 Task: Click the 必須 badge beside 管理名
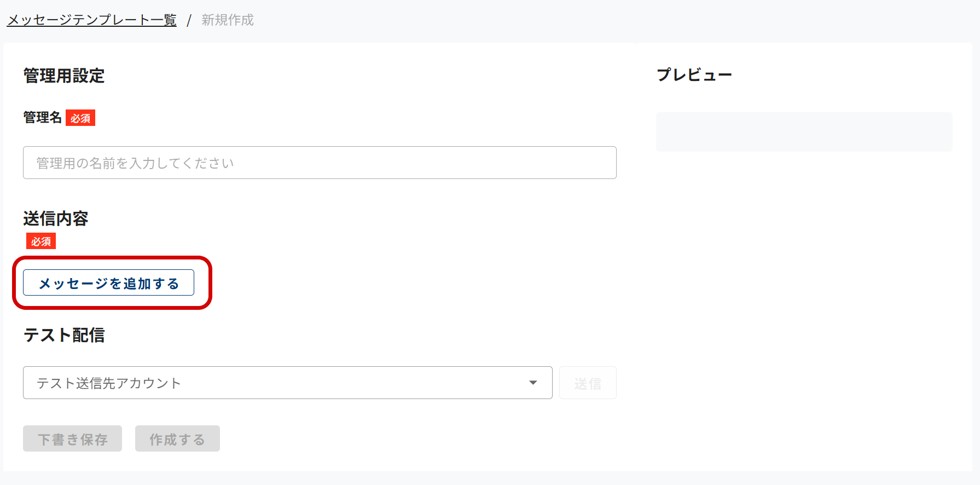(80, 118)
